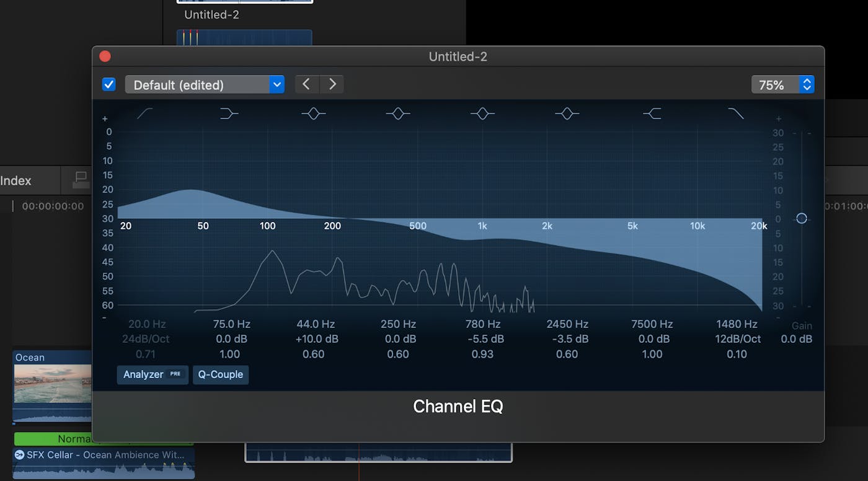Go to the next preset
The width and height of the screenshot is (868, 481).
[x=332, y=84]
